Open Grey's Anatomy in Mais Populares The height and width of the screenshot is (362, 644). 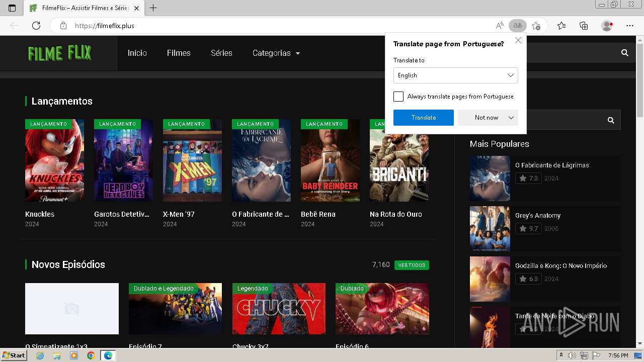click(x=538, y=215)
